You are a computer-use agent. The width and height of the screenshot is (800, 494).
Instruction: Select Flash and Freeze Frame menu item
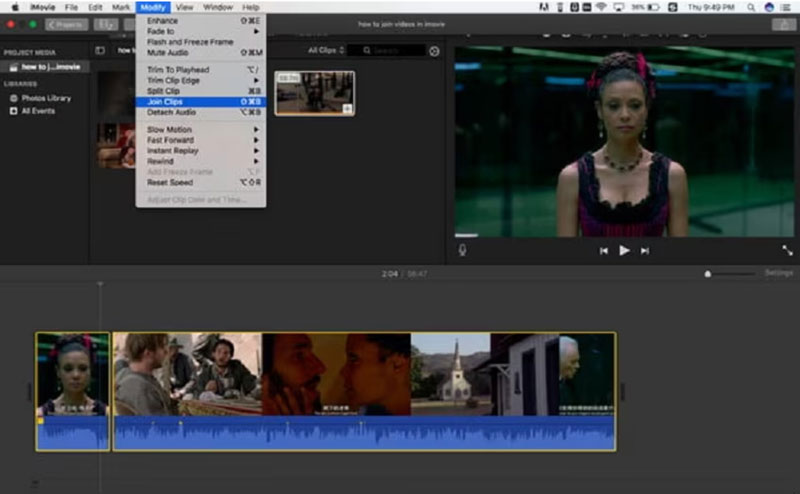coord(201,42)
